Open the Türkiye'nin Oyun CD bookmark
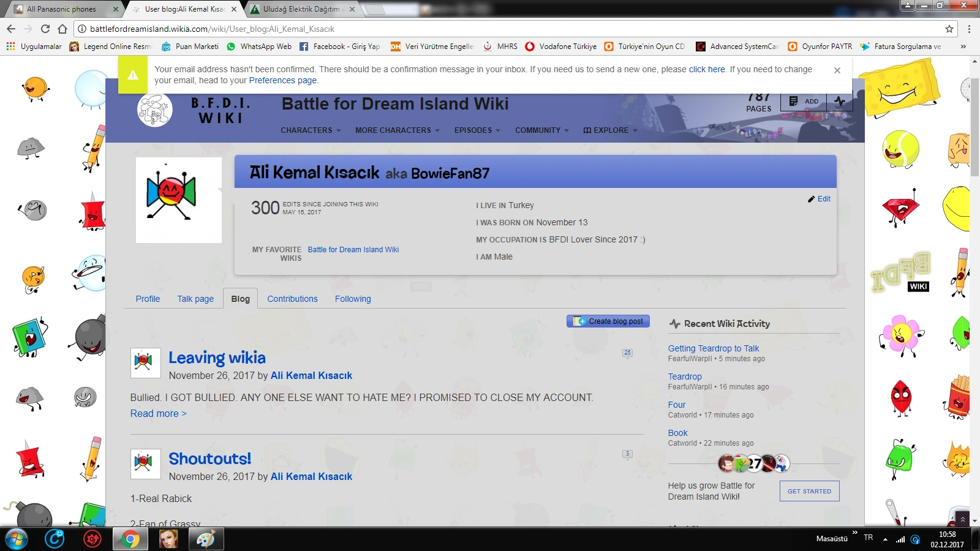Screen dimensions: 980x551 pos(644,46)
